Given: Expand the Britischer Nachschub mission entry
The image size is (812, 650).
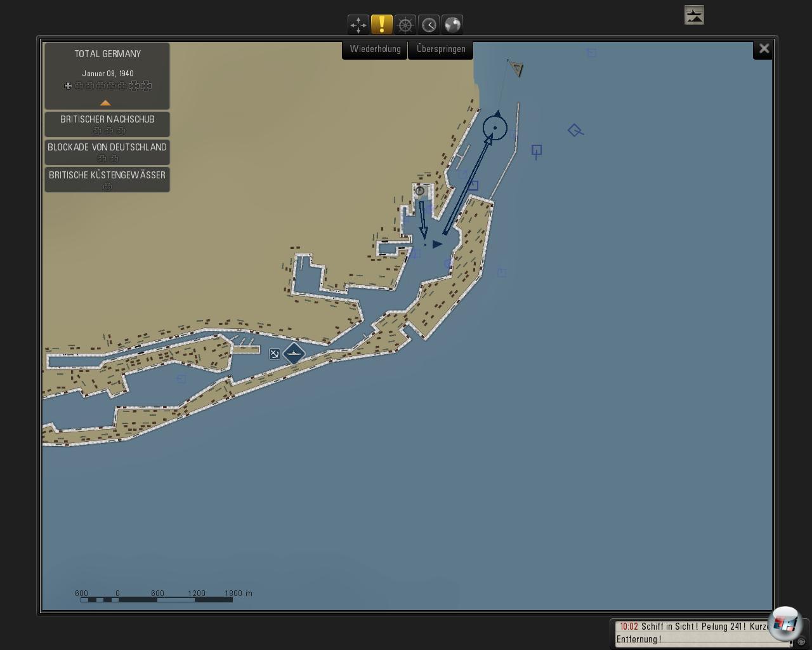Looking at the screenshot, I should click(107, 124).
